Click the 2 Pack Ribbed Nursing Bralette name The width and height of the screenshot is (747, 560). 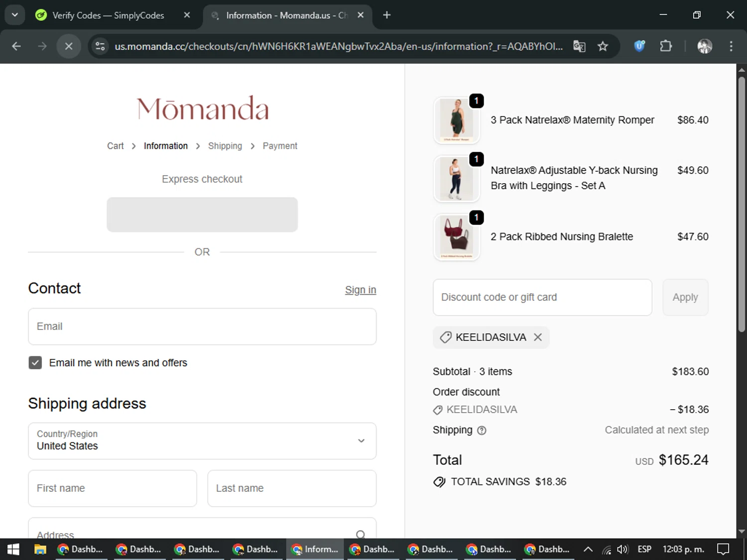(x=562, y=237)
